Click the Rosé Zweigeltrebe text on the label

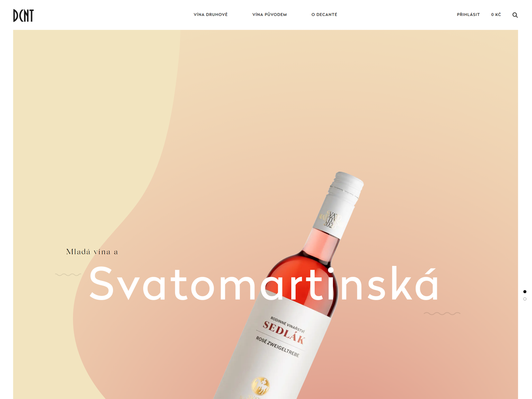point(278,348)
